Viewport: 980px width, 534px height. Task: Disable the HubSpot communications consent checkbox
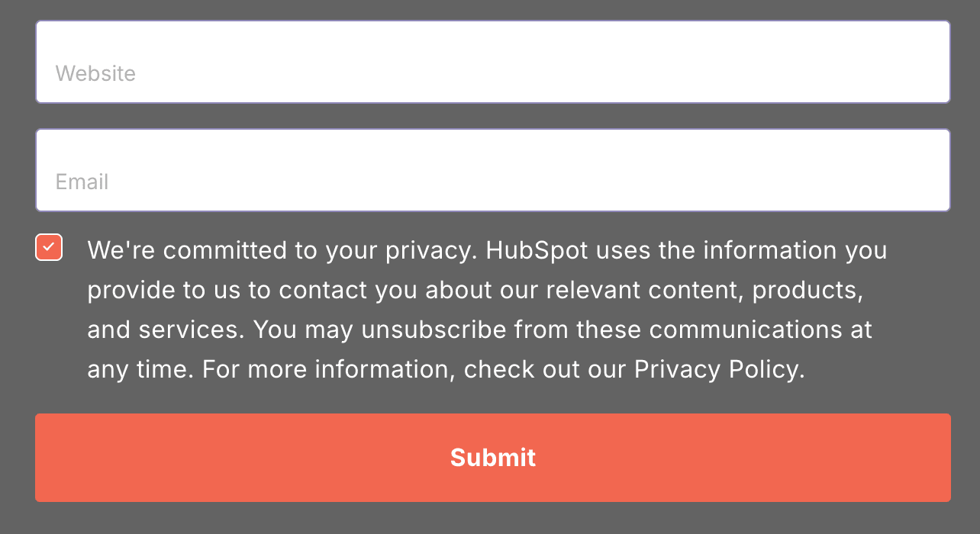click(x=49, y=248)
